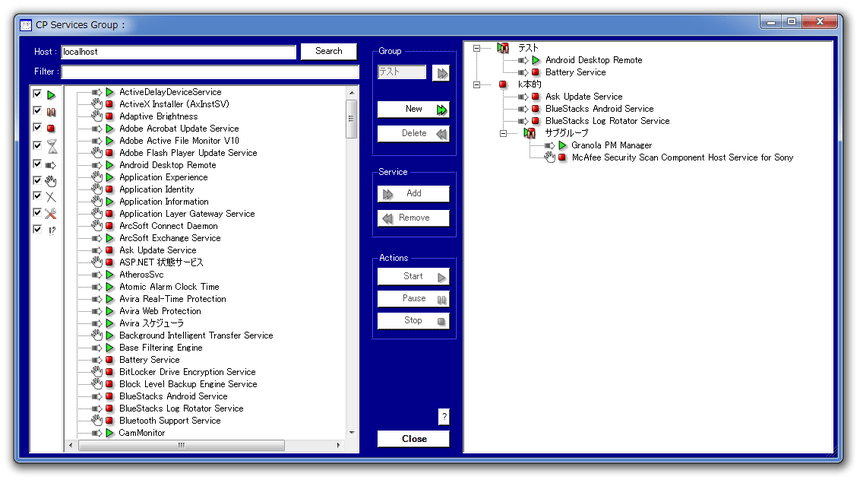The image size is (860, 480).
Task: Click the Add service button
Action: click(414, 194)
